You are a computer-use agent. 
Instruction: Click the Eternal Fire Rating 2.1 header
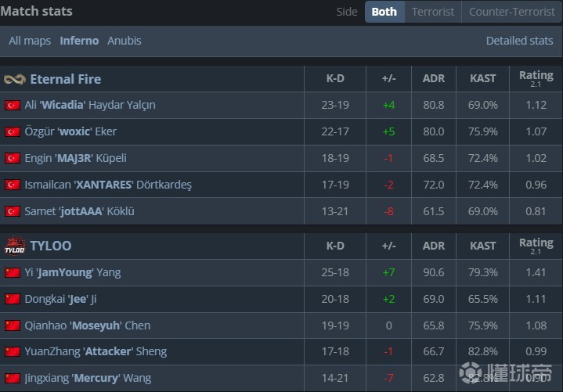[x=536, y=78]
